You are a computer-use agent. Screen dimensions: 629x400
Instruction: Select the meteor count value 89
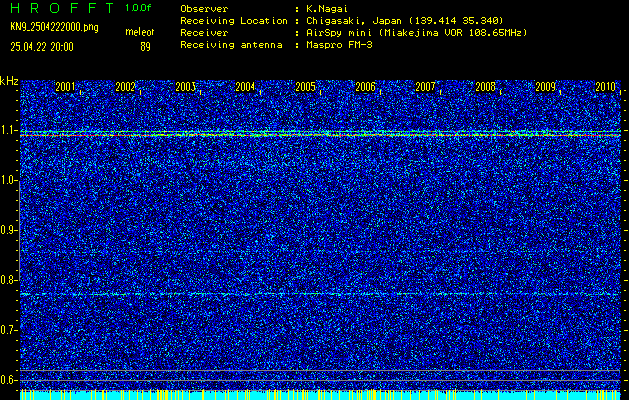pyautogui.click(x=145, y=47)
